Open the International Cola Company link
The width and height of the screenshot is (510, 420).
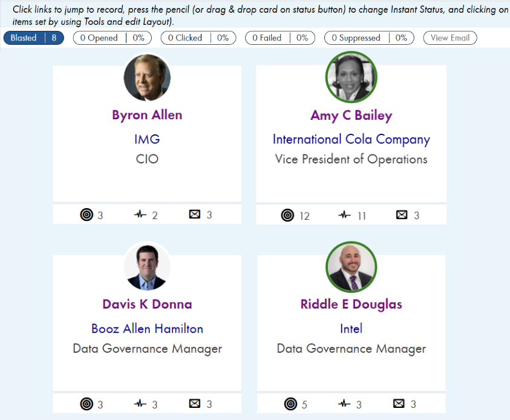(351, 139)
